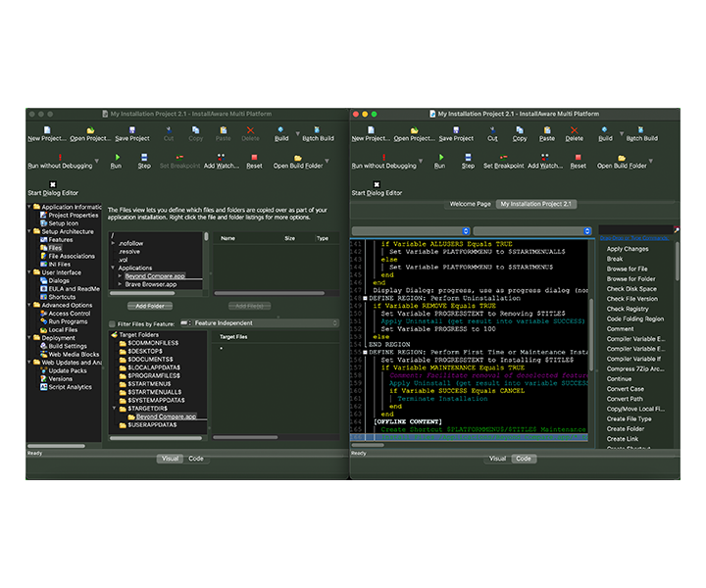Viewport: 706px width, 588px height.
Task: Click Cut icon in right window
Action: coord(492,130)
